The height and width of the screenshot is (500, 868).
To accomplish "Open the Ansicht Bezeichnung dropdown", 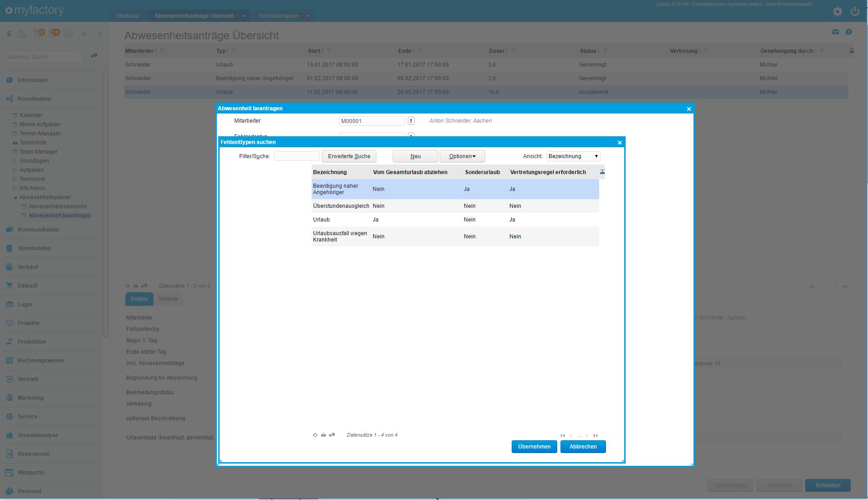I will pos(573,156).
